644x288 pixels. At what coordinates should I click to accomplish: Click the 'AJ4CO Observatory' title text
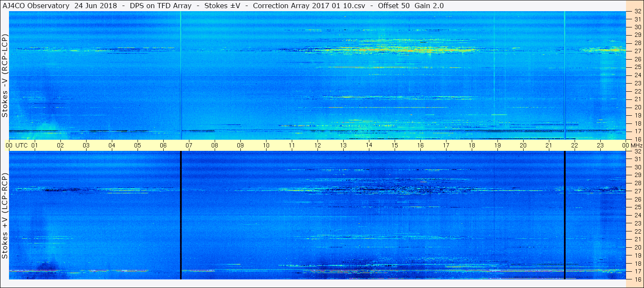coord(36,6)
